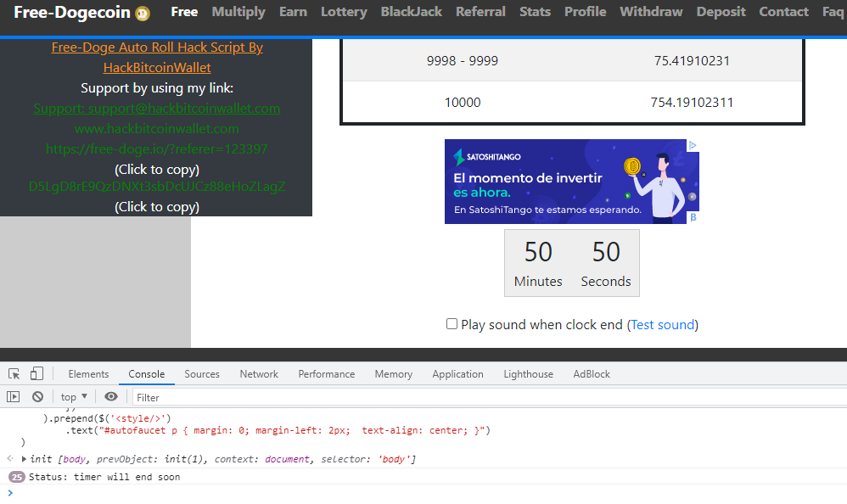Open Free-Doge Auto Roll Hack Script link
Image resolution: width=847 pixels, height=504 pixels.
pos(157,57)
